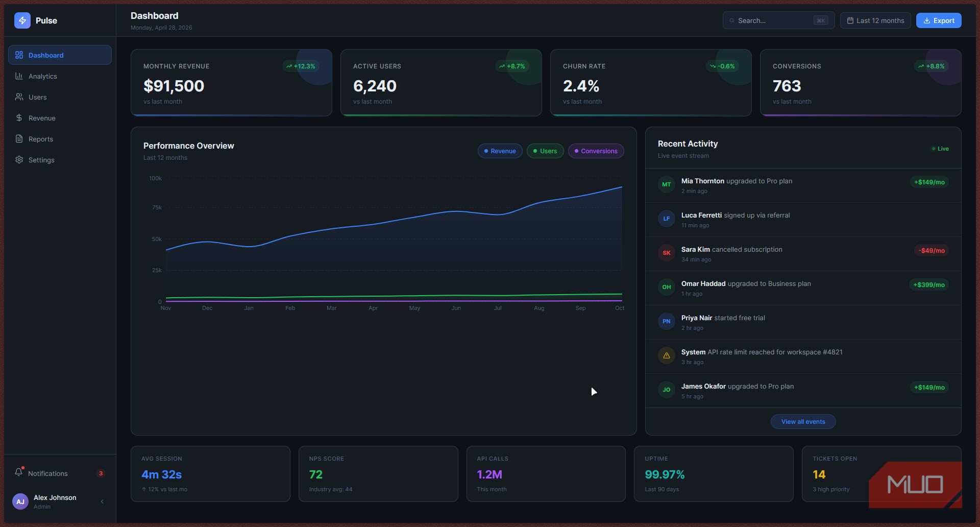980x527 pixels.
Task: Click the JO avatar of James Okafor
Action: [x=667, y=390]
